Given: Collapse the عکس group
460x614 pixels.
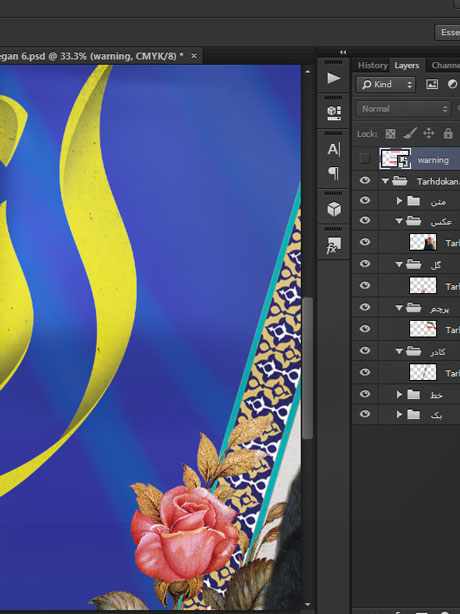Looking at the screenshot, I should click(x=399, y=221).
